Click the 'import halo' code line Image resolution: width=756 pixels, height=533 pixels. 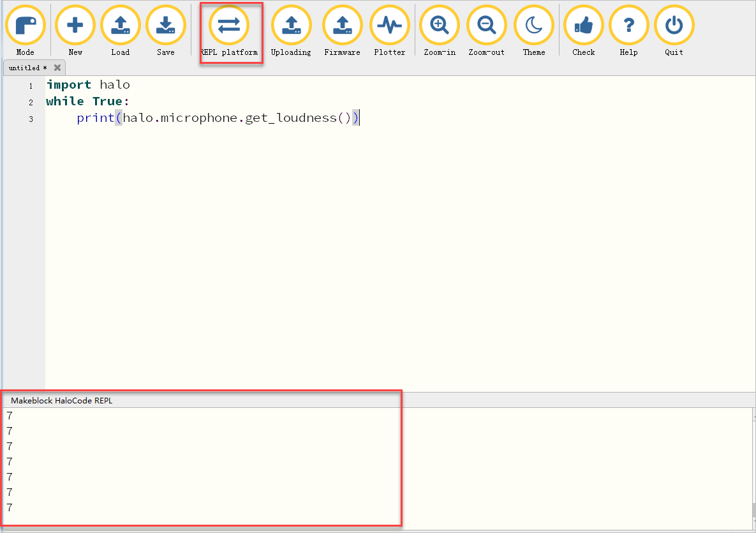point(88,85)
